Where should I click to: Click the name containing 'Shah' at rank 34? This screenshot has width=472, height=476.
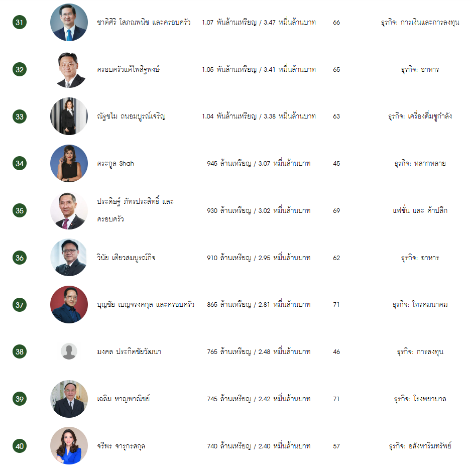pos(115,164)
